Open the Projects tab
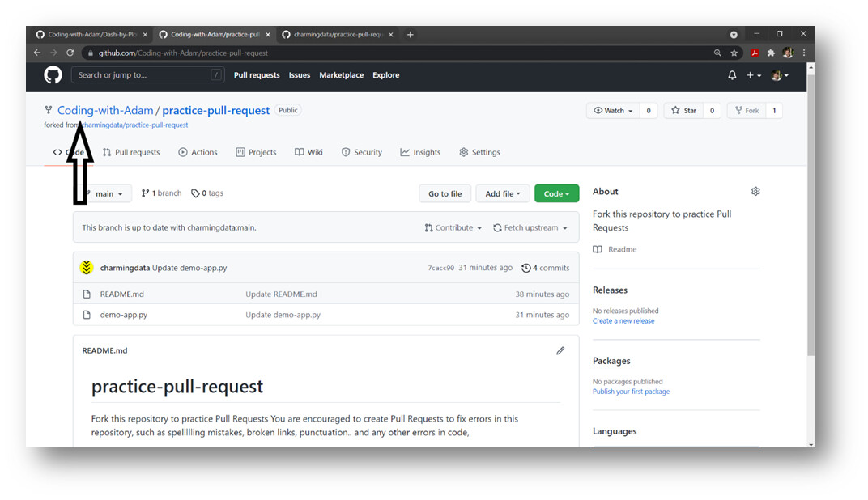The width and height of the screenshot is (868, 500). click(257, 152)
